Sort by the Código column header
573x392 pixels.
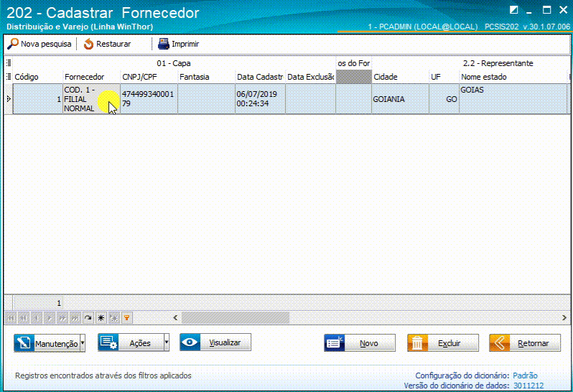[x=37, y=77]
